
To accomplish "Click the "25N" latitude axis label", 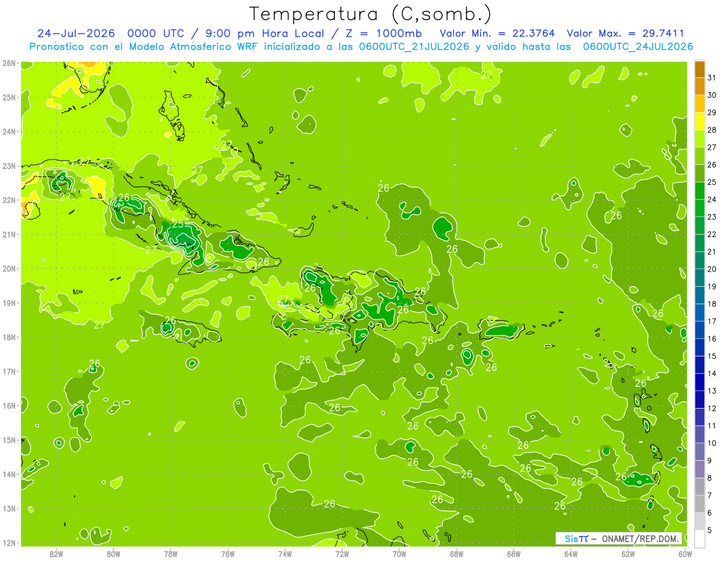I will (x=8, y=97).
